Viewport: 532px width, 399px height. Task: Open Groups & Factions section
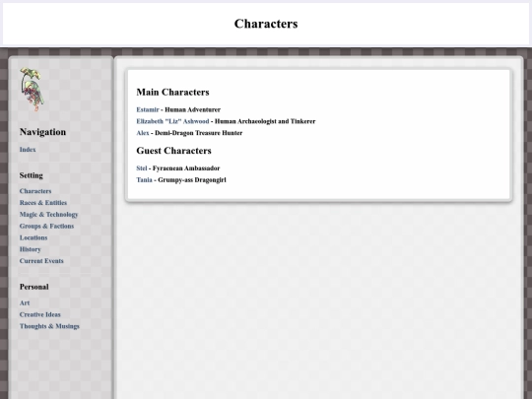pos(46,226)
